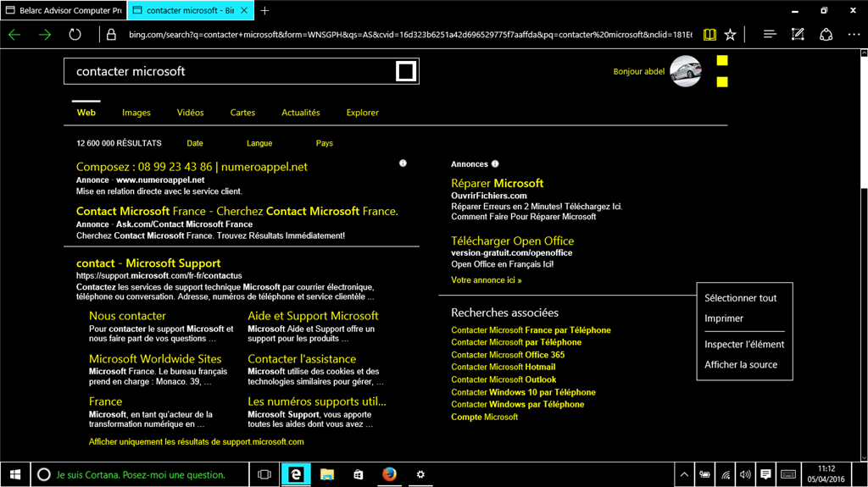The height and width of the screenshot is (487, 868).
Task: Open Action Center notifications icon
Action: click(765, 474)
